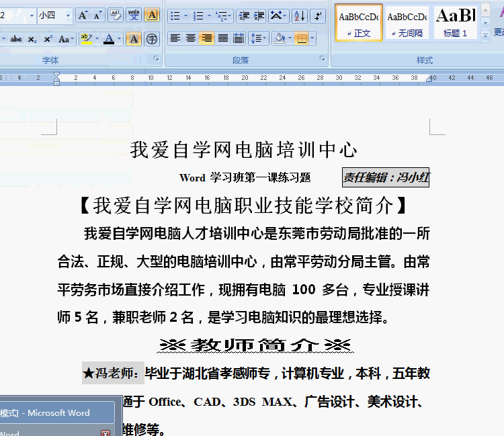Open the highlight color dropdown arrow
Viewport: 504px width, 436px height.
click(x=97, y=39)
